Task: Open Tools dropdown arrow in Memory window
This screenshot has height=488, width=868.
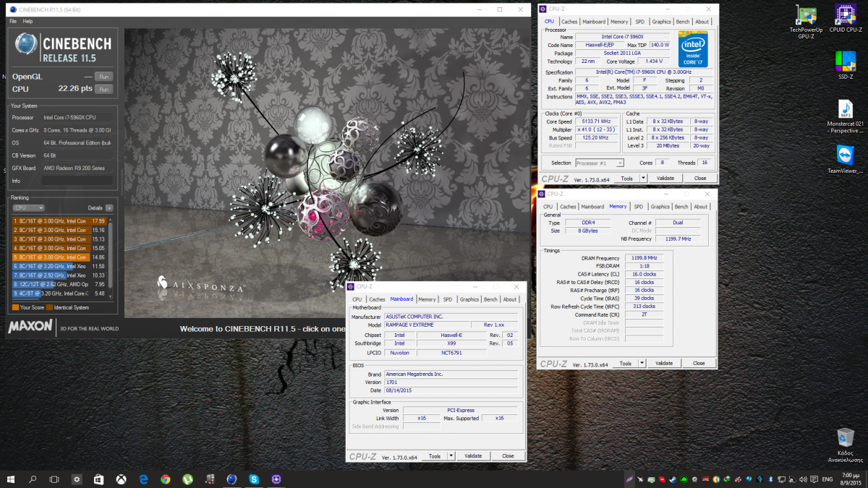Action: (x=642, y=364)
